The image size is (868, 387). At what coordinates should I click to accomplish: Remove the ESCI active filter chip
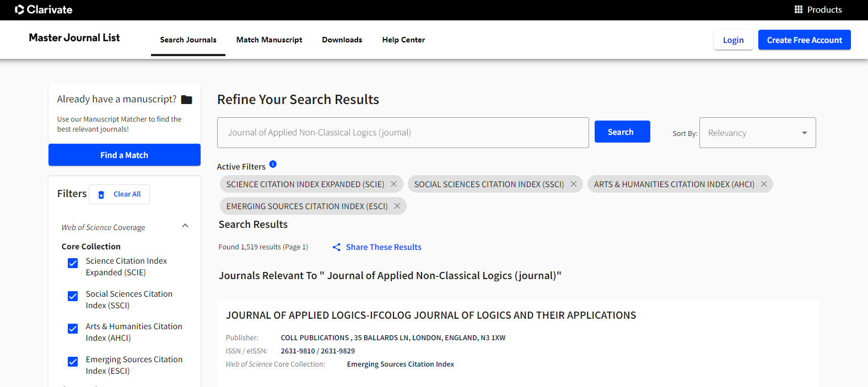click(x=397, y=206)
